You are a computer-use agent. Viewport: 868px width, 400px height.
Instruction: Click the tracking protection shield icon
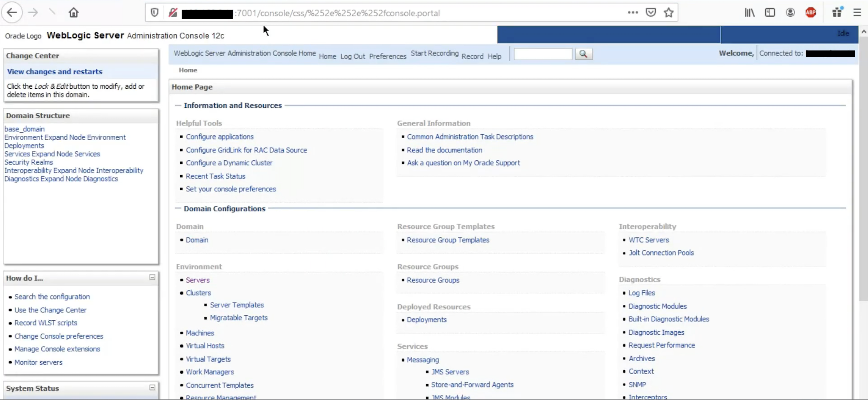tap(154, 13)
